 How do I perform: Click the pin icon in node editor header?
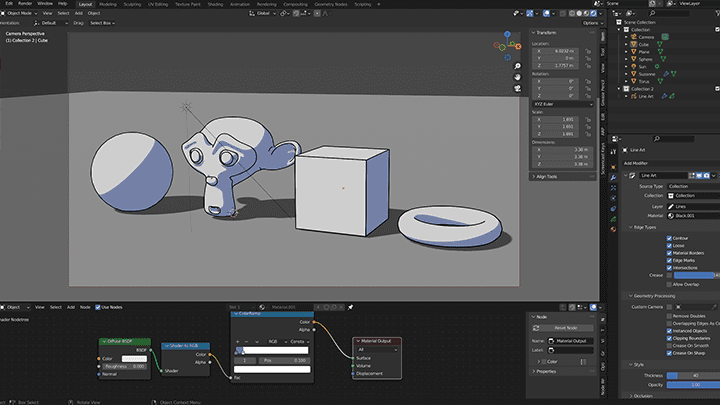(350, 307)
